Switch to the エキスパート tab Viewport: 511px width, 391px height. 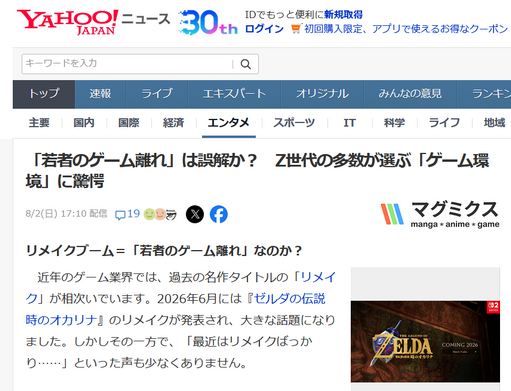[234, 94]
